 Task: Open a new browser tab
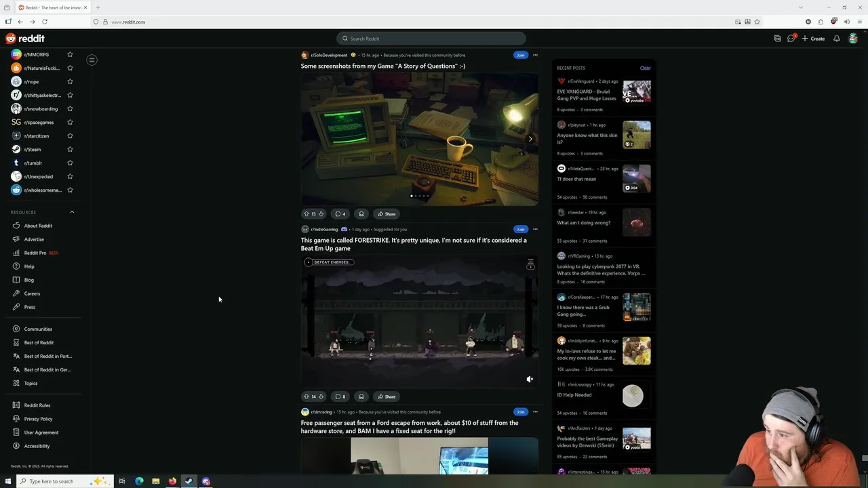(98, 7)
